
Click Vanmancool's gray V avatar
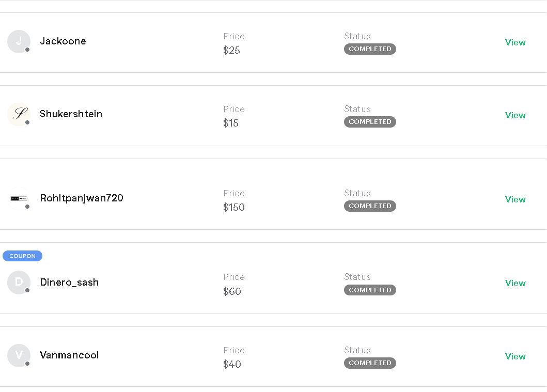click(x=19, y=355)
